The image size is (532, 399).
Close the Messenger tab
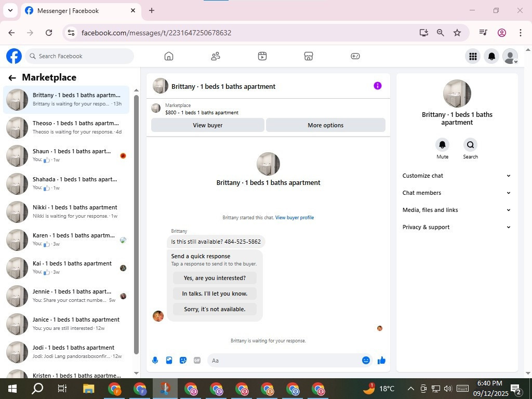133,10
